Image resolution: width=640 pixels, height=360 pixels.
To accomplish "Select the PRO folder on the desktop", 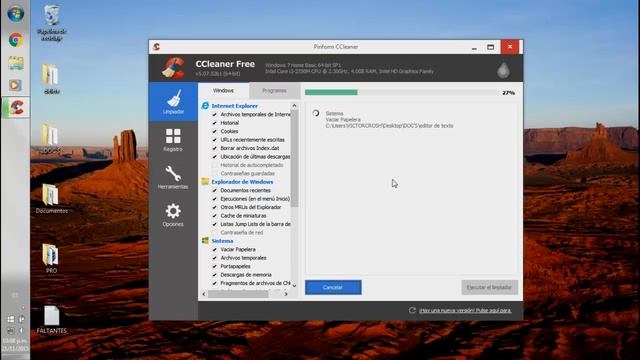I will 51,258.
